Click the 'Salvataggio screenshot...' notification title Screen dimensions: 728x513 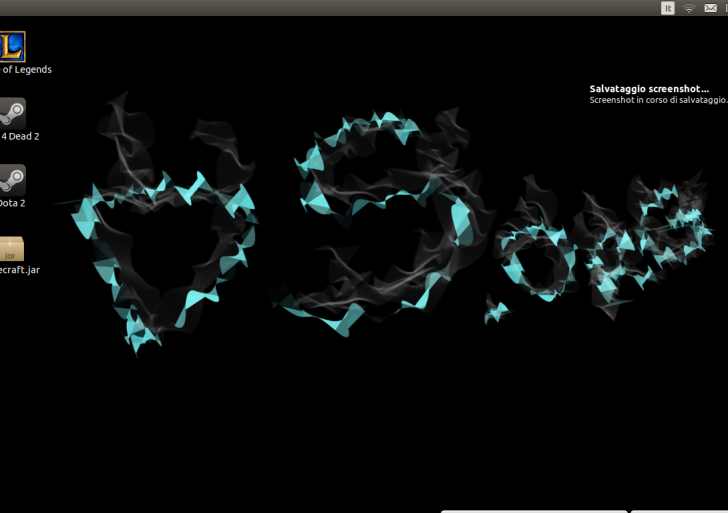[648, 89]
